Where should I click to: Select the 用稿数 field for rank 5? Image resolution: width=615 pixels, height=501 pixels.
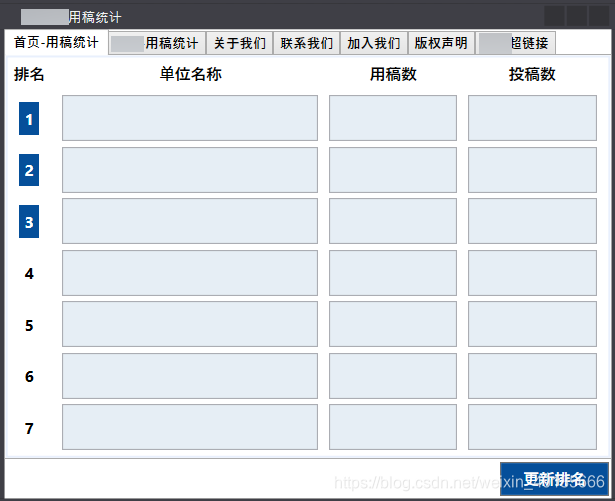[393, 324]
